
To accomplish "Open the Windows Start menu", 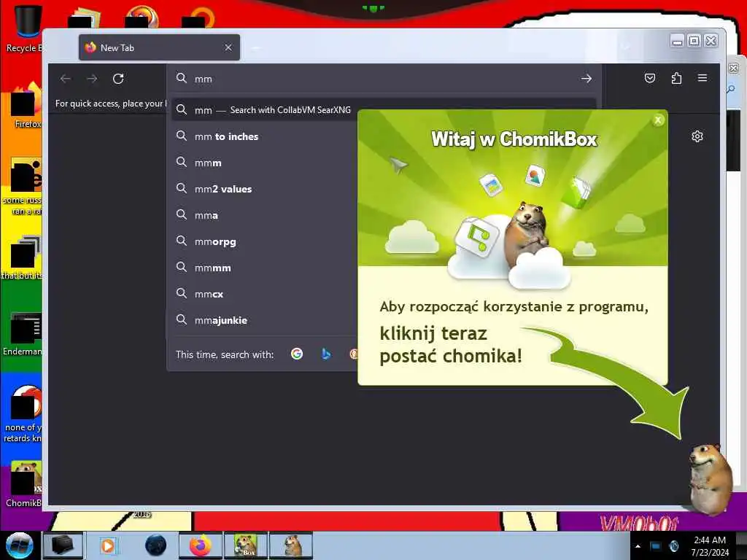I will tap(19, 545).
